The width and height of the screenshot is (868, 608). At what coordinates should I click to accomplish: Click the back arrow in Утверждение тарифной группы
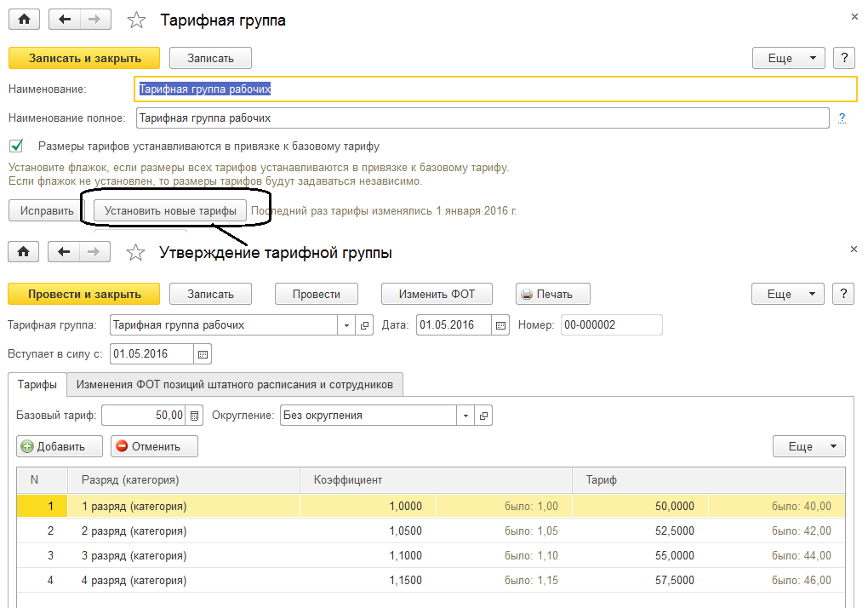64,251
